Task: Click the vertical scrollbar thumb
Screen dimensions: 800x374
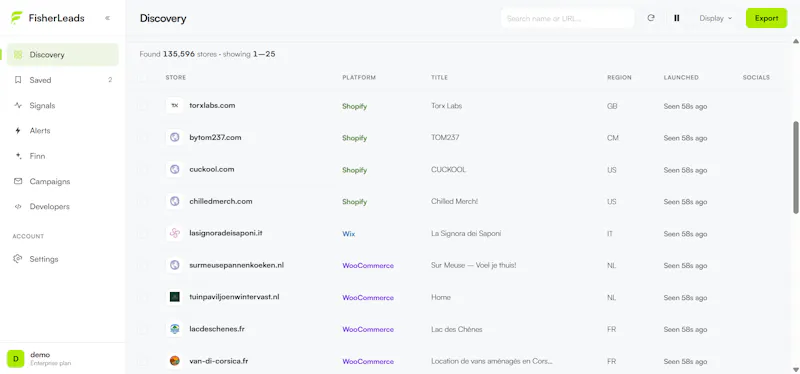Action: coord(796,167)
